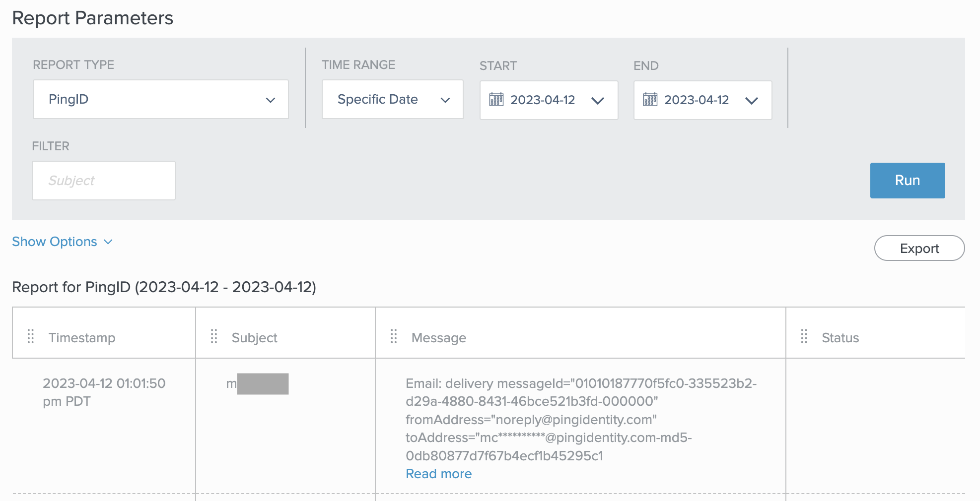Grab the Subject column drag handle
This screenshot has width=980, height=501.
214,336
